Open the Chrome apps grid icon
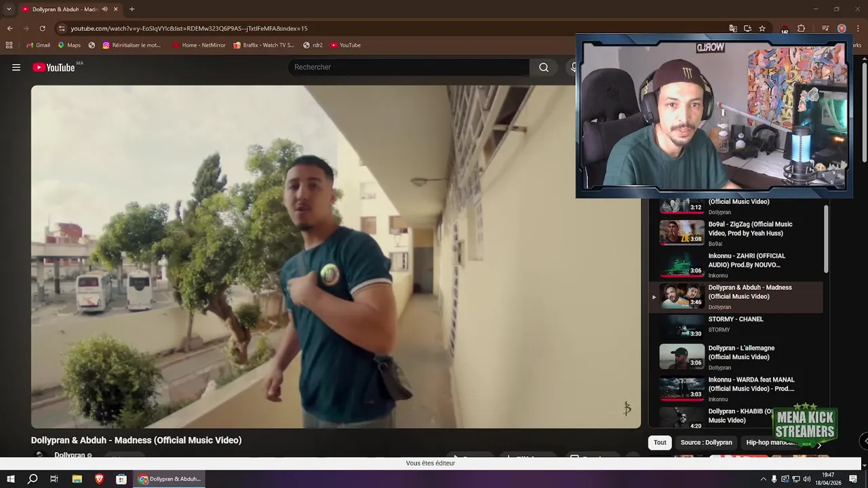The height and width of the screenshot is (488, 868). point(9,45)
